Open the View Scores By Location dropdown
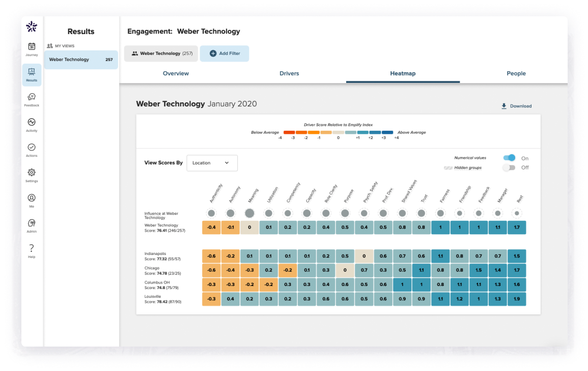 click(212, 163)
